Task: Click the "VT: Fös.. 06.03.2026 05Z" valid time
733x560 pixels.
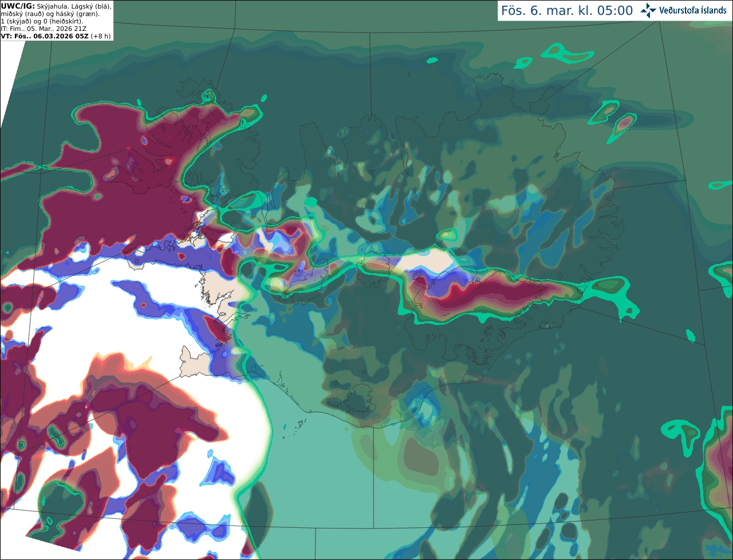Action: [45, 36]
